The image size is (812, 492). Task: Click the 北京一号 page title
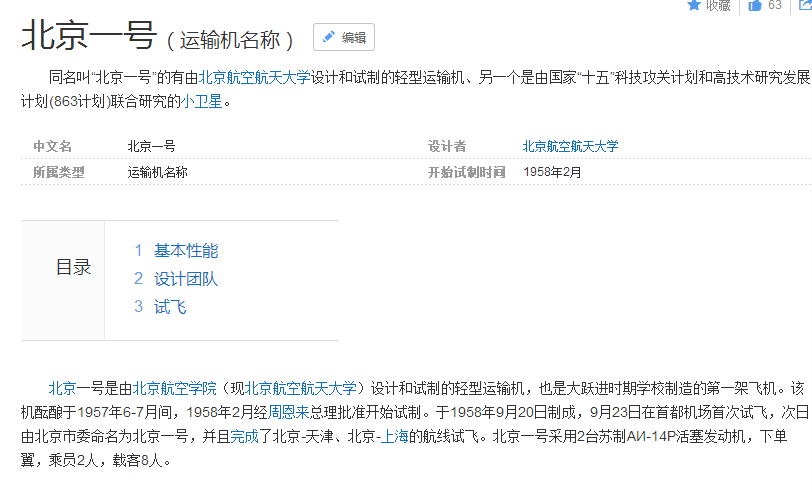[88, 36]
